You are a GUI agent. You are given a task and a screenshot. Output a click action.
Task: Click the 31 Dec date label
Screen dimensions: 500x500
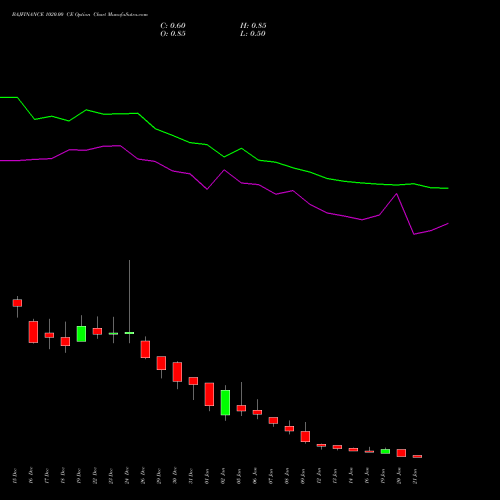(191, 476)
